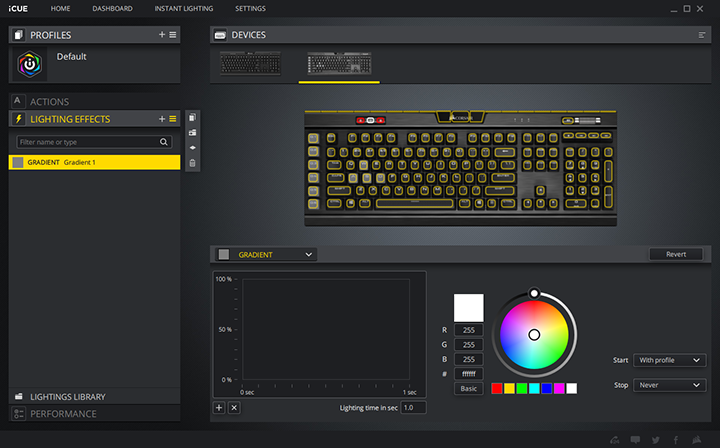This screenshot has height=448, width=720.
Task: Delete the effect with the trash icon
Action: [192, 162]
